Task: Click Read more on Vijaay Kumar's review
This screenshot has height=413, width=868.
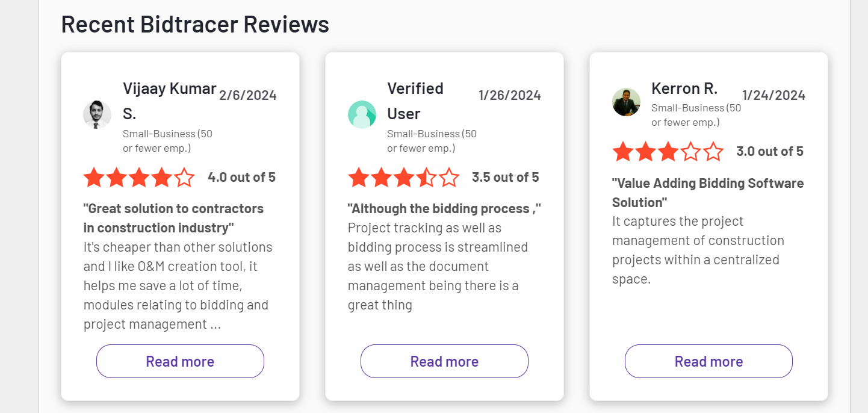Action: click(180, 361)
